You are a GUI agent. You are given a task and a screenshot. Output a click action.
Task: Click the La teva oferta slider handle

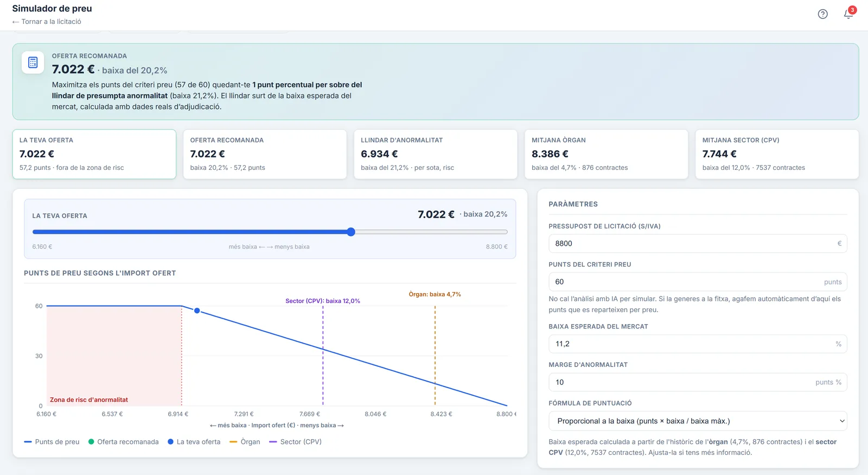pos(351,232)
